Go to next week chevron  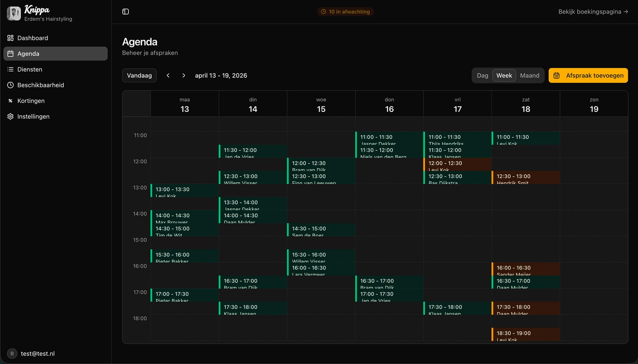tap(184, 75)
